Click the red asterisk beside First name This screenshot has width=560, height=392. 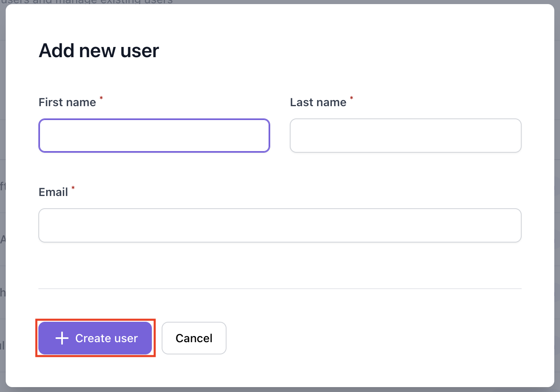[x=101, y=98]
